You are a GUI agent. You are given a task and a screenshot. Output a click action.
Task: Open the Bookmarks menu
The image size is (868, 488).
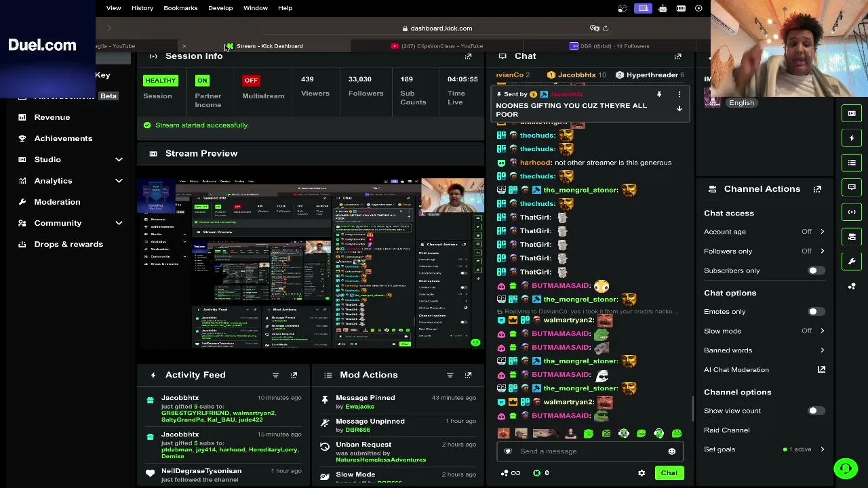click(x=180, y=8)
